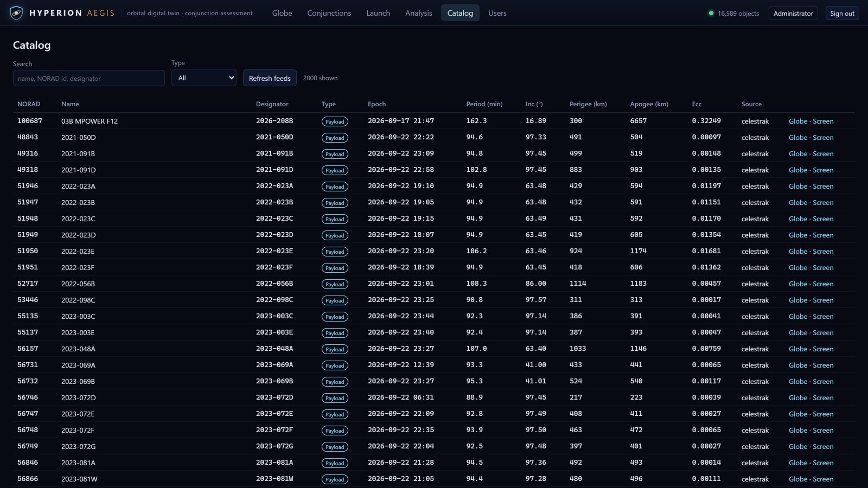Screen object O3B MPOWER F12
The image size is (868, 488).
pyautogui.click(x=823, y=121)
